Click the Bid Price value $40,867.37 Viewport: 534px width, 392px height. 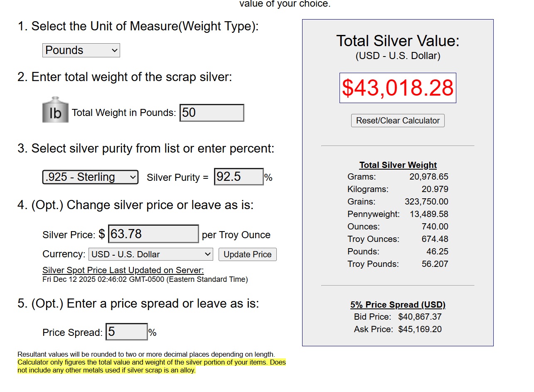coord(420,317)
